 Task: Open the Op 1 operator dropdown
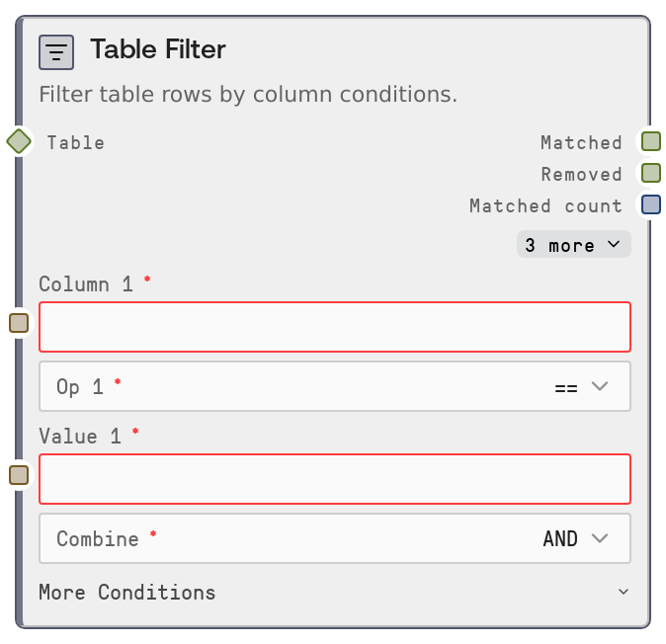pyautogui.click(x=334, y=386)
